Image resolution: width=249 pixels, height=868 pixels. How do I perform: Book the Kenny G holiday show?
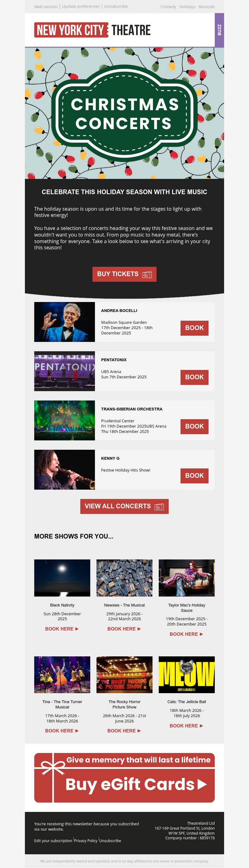point(194,475)
